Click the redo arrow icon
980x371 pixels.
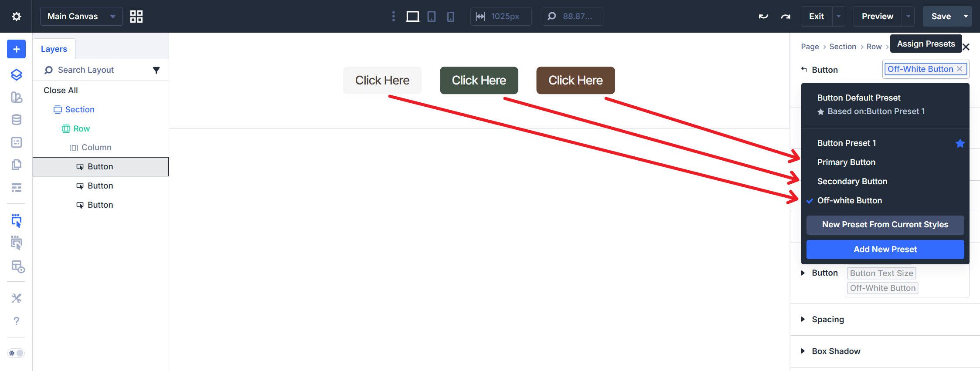click(786, 17)
